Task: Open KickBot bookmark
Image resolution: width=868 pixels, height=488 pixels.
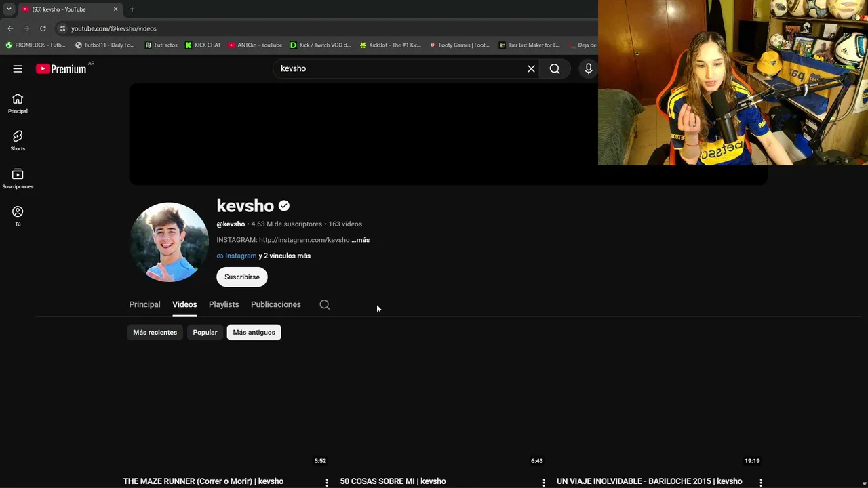Action: click(x=390, y=45)
